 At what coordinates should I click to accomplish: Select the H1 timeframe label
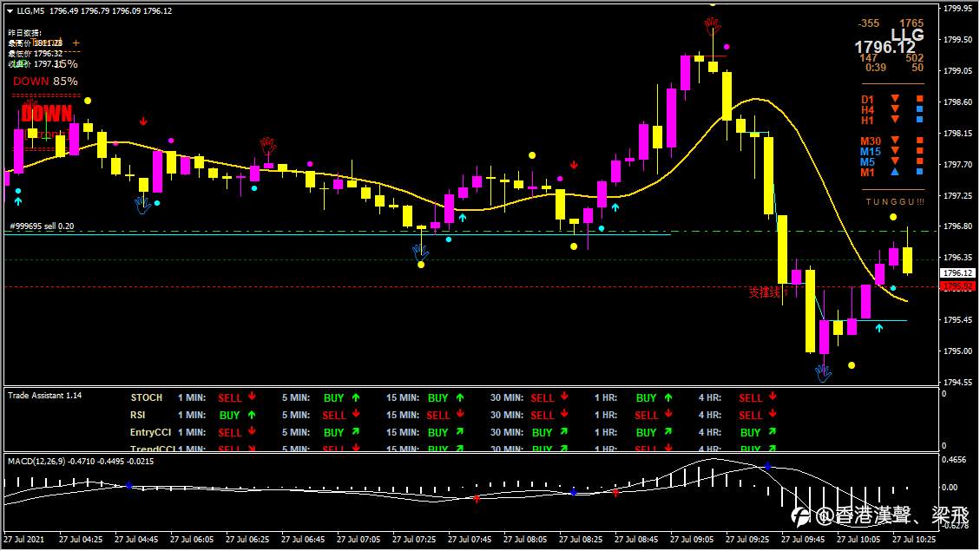pos(867,121)
